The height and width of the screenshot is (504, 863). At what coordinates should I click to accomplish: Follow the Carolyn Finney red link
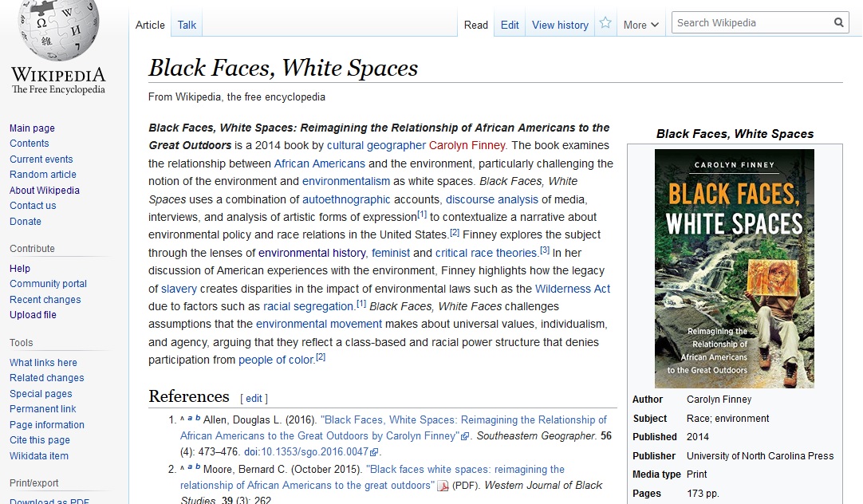pyautogui.click(x=467, y=145)
